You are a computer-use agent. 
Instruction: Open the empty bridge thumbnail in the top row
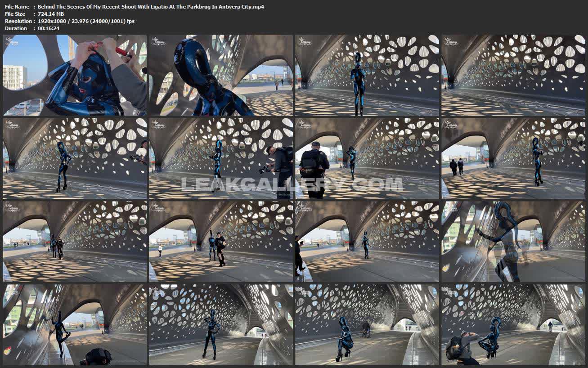pos(513,75)
